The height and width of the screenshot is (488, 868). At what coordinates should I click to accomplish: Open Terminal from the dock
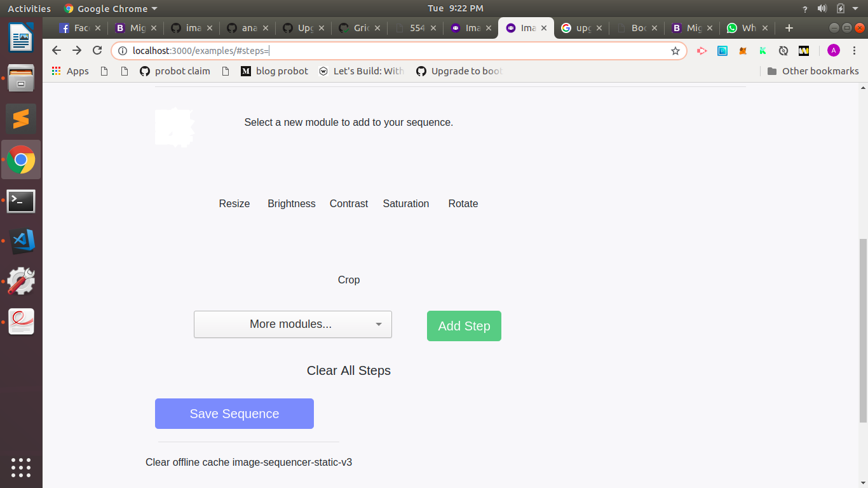(21, 200)
